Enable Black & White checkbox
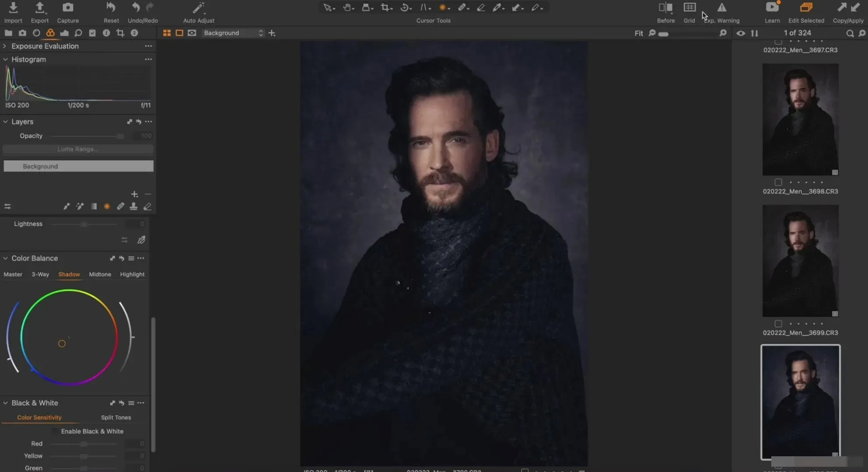The image size is (868, 472). coord(55,431)
